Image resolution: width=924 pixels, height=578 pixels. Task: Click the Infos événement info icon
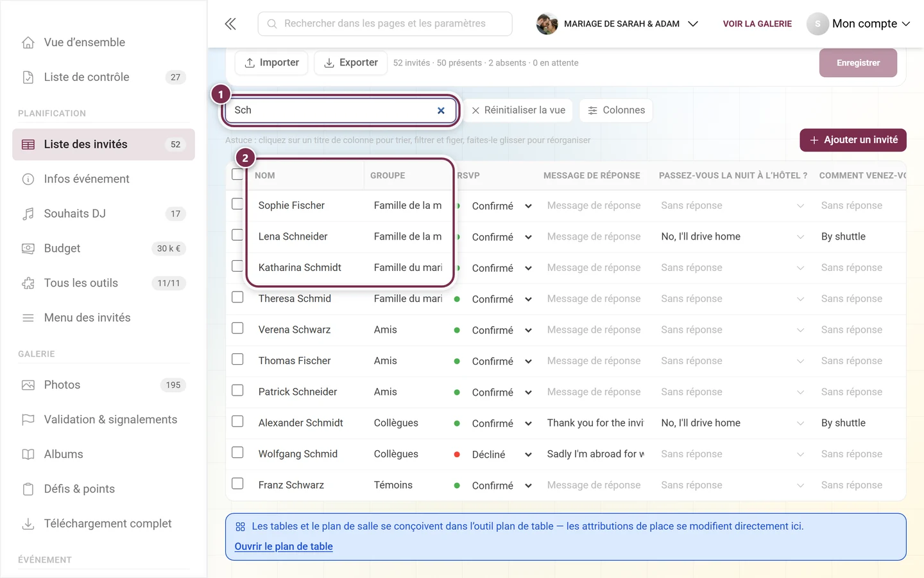pos(28,179)
